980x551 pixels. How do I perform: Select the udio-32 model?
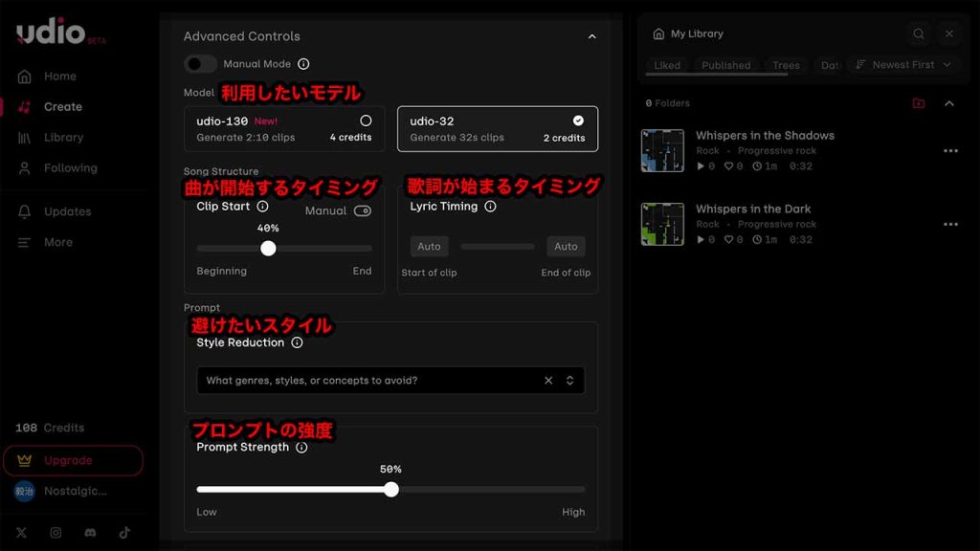[498, 129]
